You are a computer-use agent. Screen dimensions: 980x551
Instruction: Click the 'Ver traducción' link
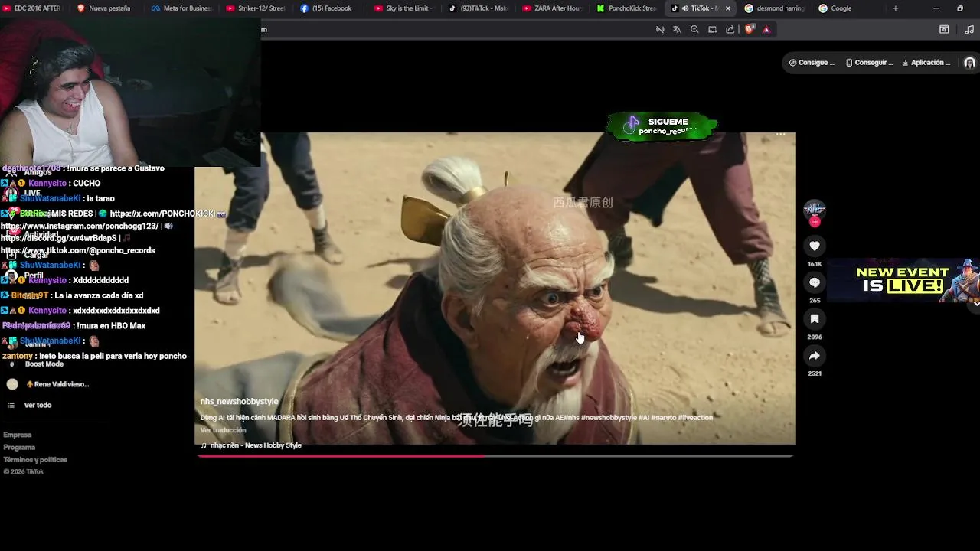(223, 430)
